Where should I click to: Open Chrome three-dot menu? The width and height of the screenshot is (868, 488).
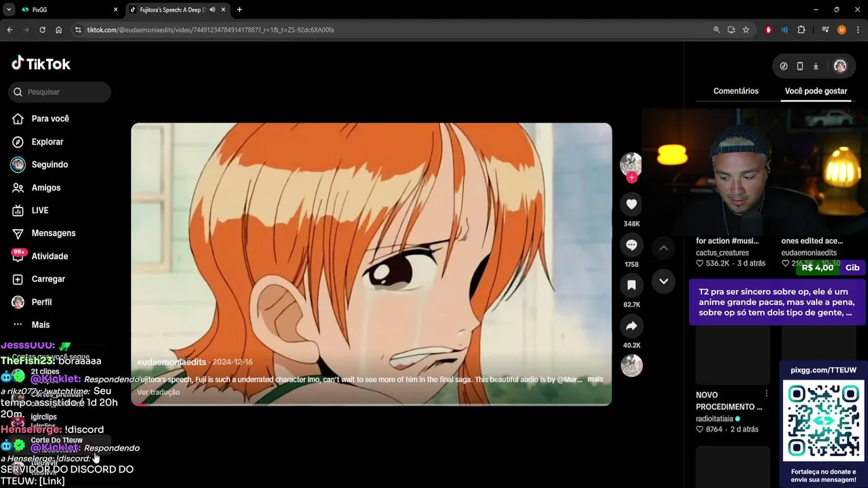tap(858, 30)
